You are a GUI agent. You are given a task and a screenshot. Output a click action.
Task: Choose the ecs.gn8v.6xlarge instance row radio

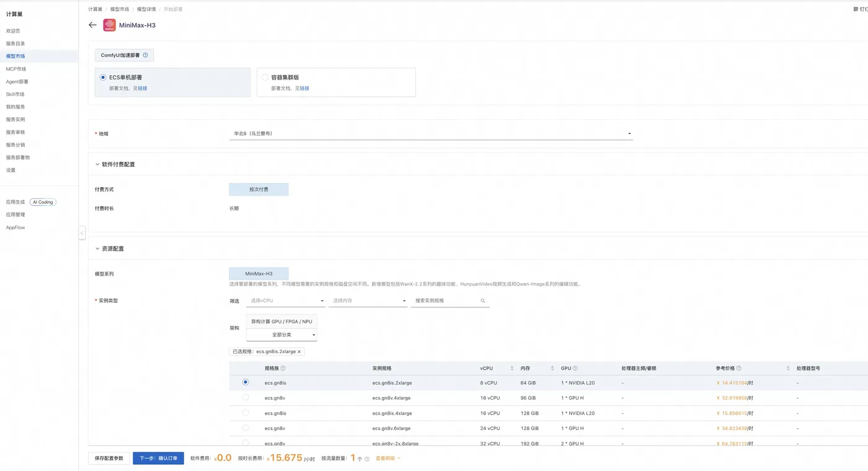[x=246, y=428]
